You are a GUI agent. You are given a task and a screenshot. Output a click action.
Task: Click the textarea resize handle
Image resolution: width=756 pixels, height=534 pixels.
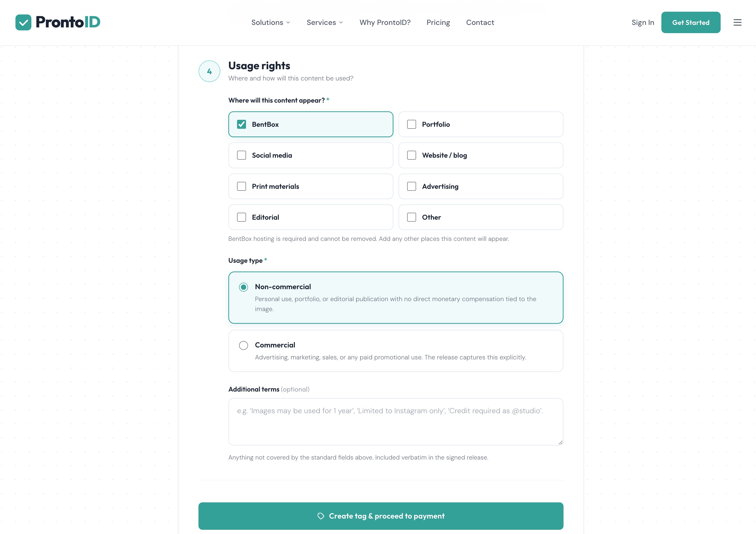560,442
